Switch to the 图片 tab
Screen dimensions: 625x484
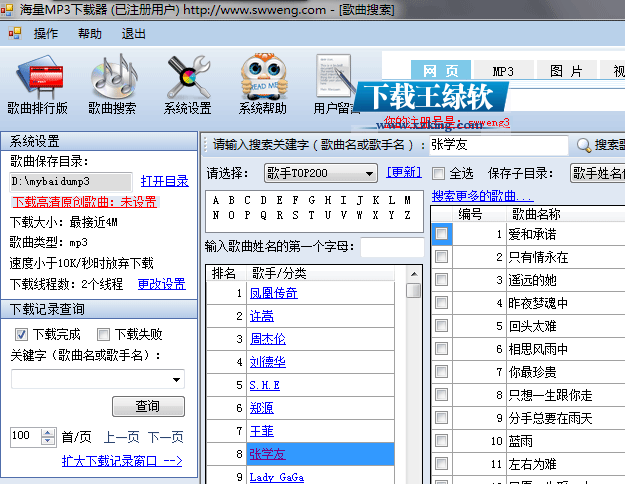point(566,71)
